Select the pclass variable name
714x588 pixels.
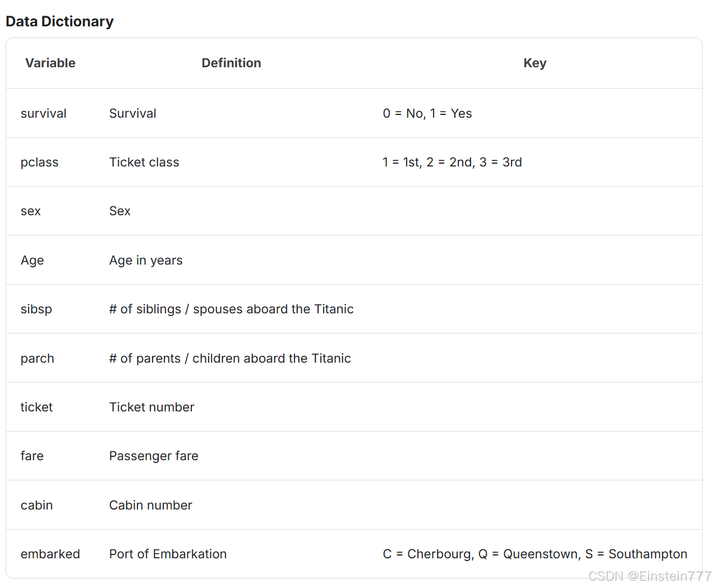(x=39, y=163)
